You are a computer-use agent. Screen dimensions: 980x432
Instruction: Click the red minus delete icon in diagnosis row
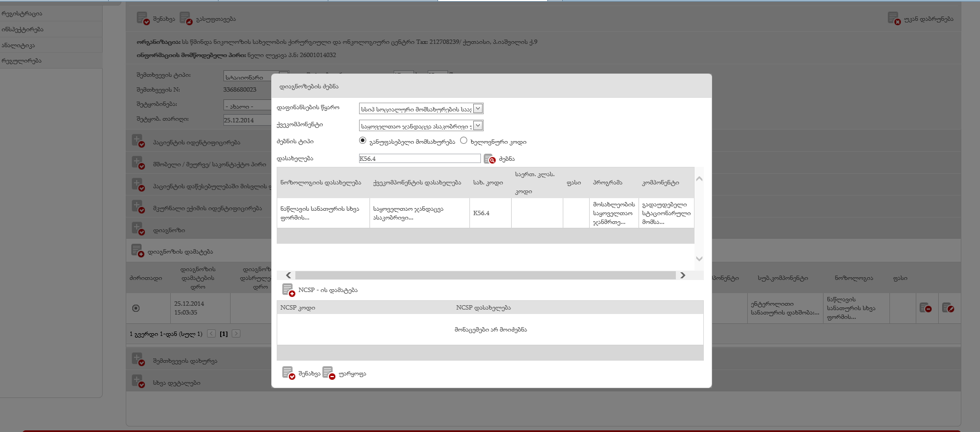coord(925,308)
